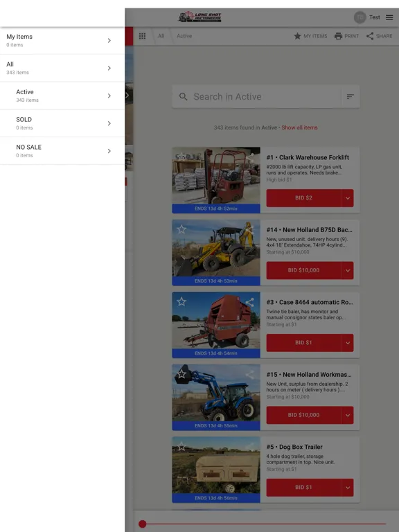
Task: Open bid dropdown for Case 8464 baler
Action: pyautogui.click(x=348, y=343)
